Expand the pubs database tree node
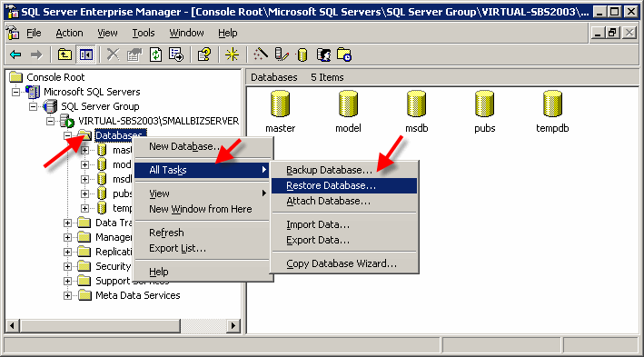This screenshot has width=644, height=357. [84, 193]
